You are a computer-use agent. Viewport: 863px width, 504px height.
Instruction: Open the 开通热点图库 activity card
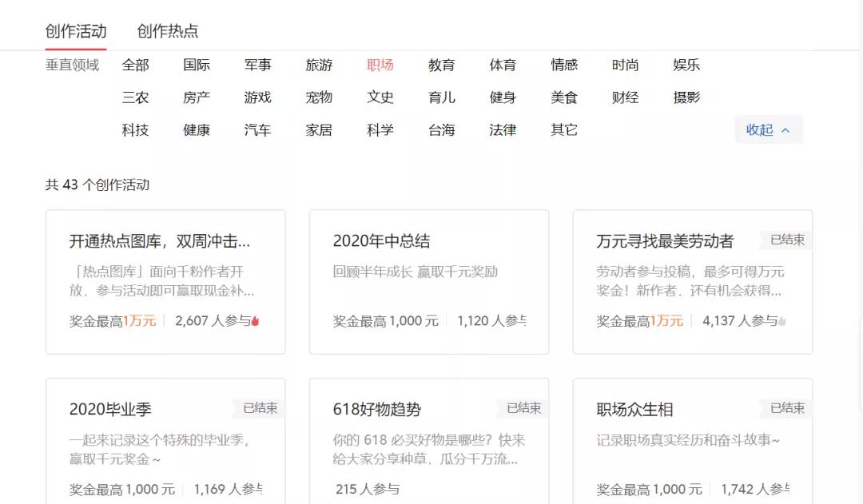[165, 281]
